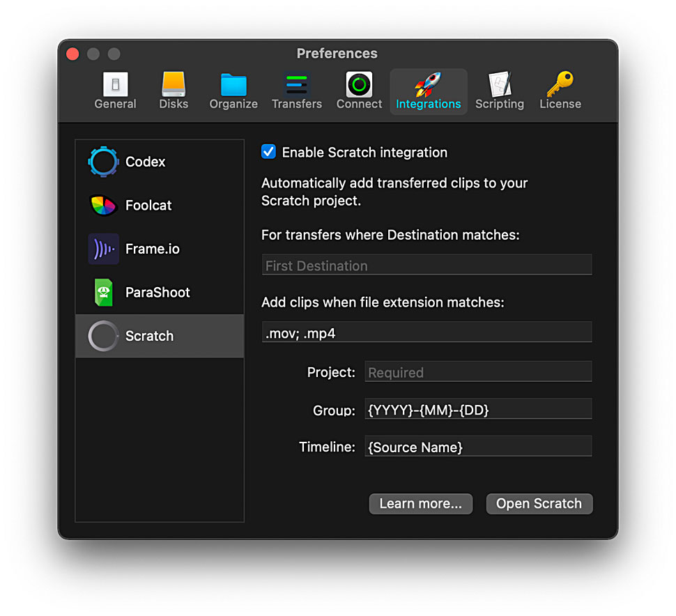Switch to the Transfers tab
The width and height of the screenshot is (676, 616).
pos(297,91)
